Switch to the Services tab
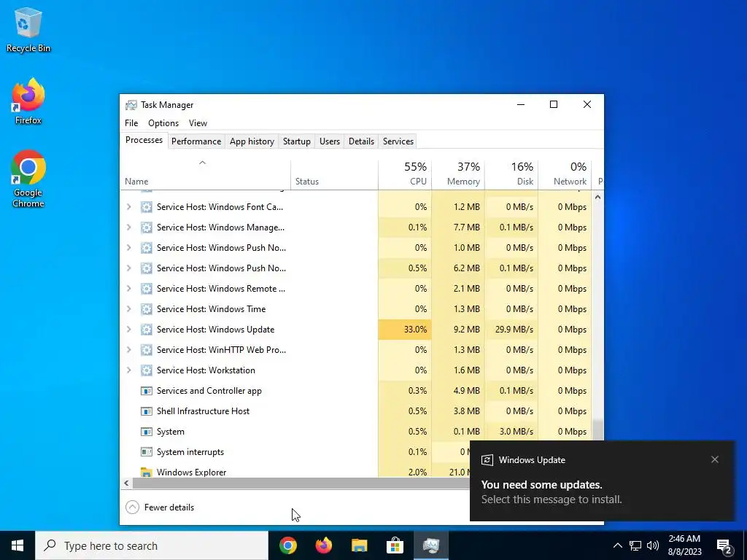 pos(398,141)
